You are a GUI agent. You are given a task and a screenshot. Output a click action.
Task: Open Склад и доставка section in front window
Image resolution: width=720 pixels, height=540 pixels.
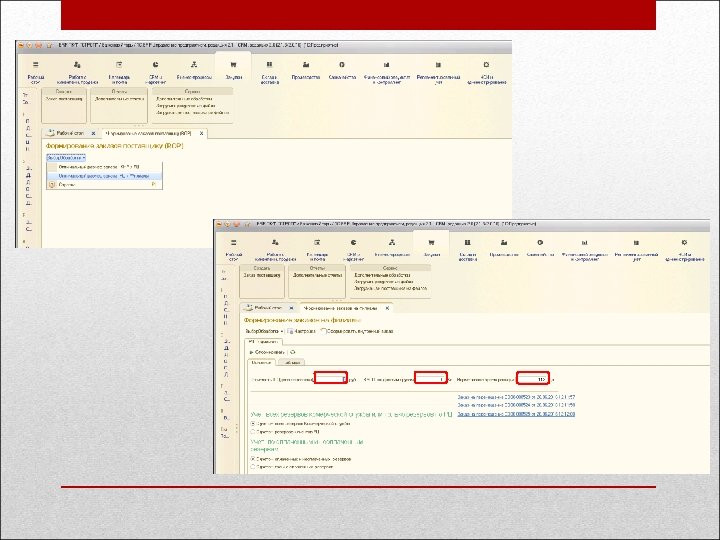pyautogui.click(x=467, y=250)
